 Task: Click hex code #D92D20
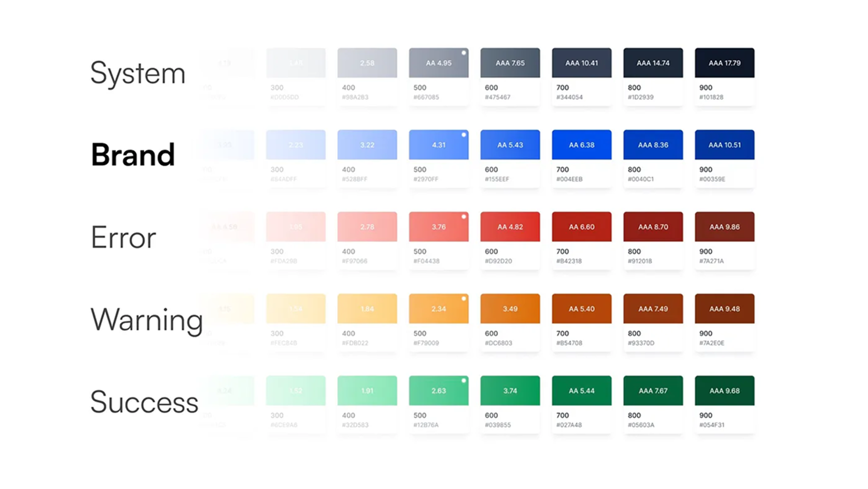(x=498, y=261)
